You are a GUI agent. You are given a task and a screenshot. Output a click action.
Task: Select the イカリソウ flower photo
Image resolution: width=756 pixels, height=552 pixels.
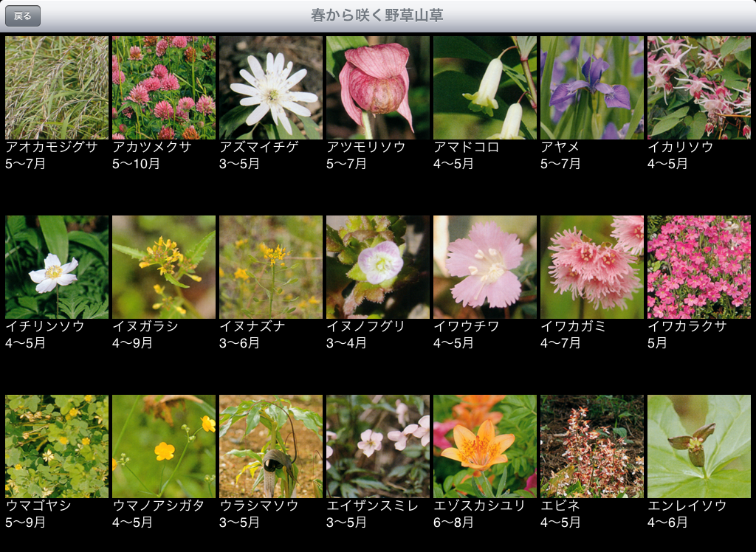click(699, 88)
